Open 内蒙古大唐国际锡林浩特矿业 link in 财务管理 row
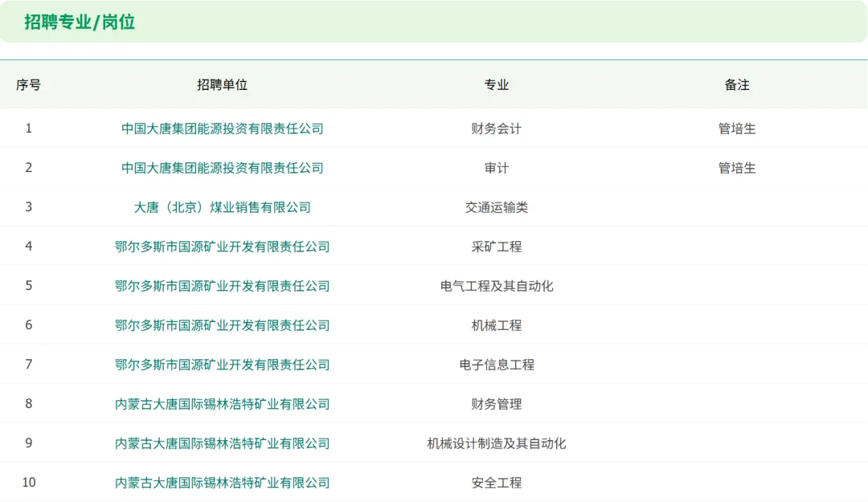The image size is (868, 502). (x=222, y=404)
